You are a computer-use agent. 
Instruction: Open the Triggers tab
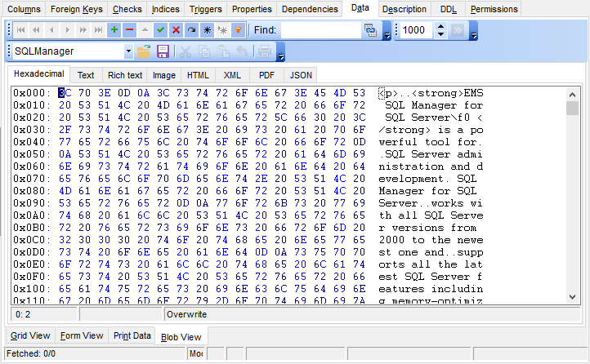[x=205, y=9]
